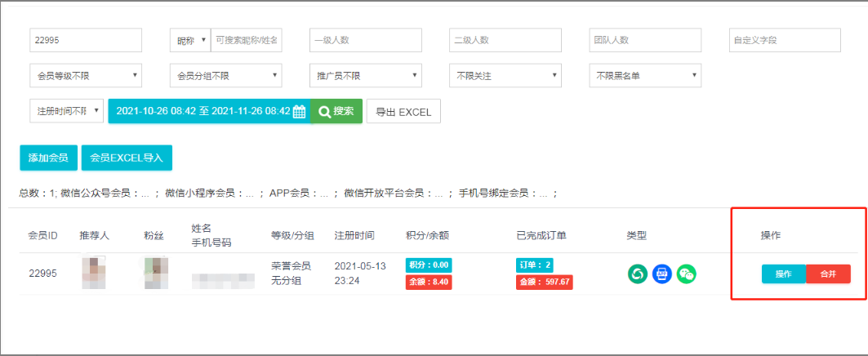Click the red 合并 button
The image size is (868, 356).
pyautogui.click(x=828, y=274)
